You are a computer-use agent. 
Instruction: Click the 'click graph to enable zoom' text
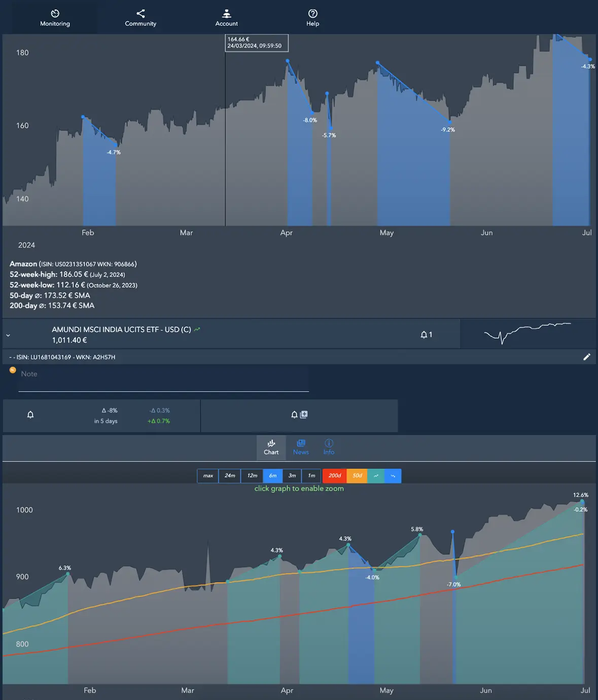point(299,488)
